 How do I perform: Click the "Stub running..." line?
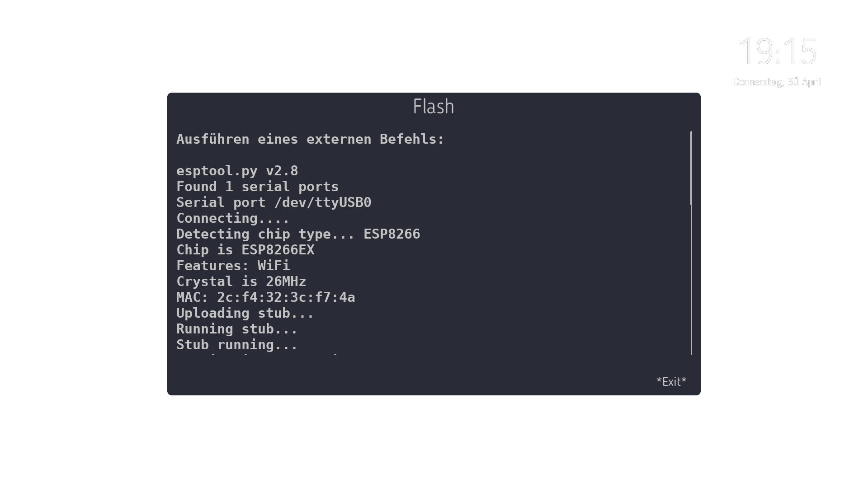tap(237, 345)
